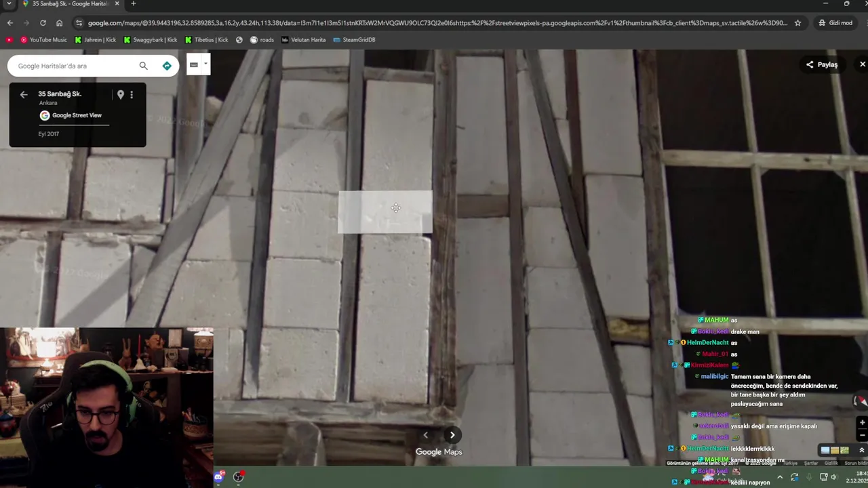Viewport: 868px width, 488px height.
Task: Open the tab search dropdown arrow
Action: [x=8, y=3]
